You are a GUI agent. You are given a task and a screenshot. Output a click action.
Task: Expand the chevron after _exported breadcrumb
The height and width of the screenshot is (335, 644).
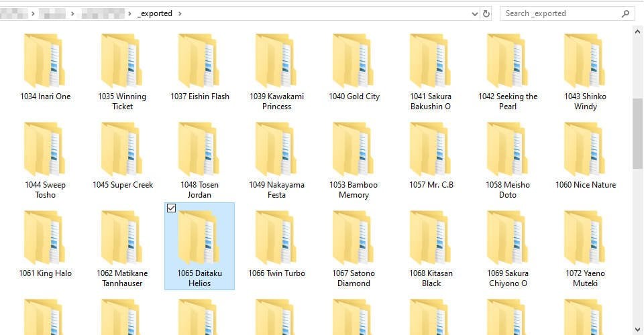(180, 13)
